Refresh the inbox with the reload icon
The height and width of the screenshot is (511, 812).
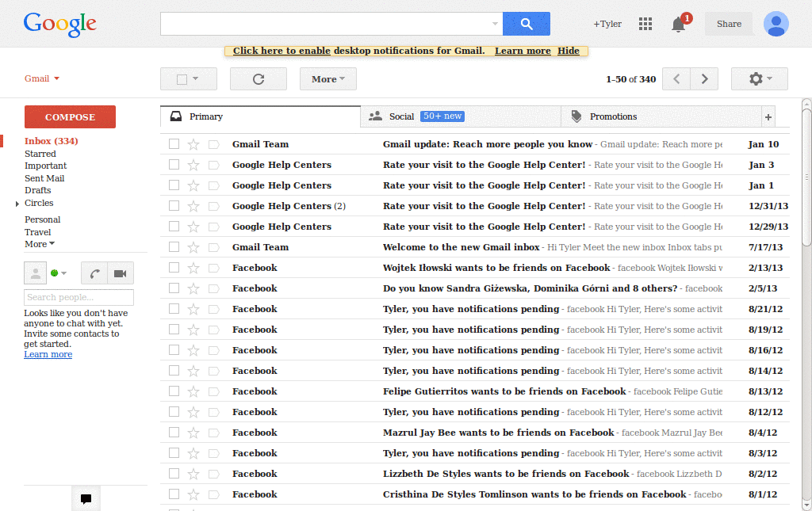pos(259,79)
